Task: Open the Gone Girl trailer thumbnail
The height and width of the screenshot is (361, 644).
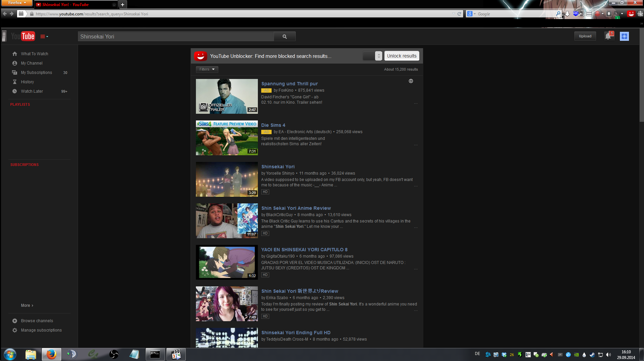Action: (x=227, y=96)
